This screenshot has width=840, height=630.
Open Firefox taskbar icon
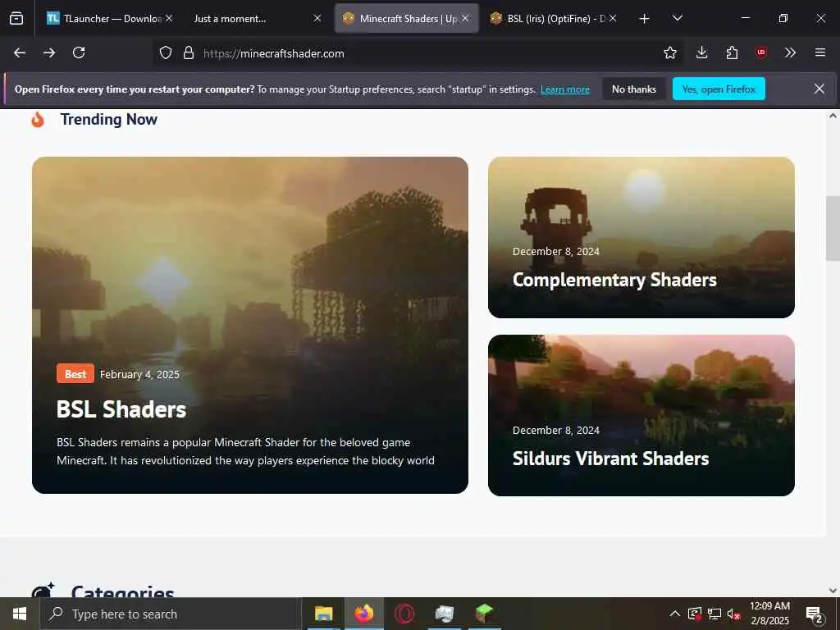(x=363, y=614)
